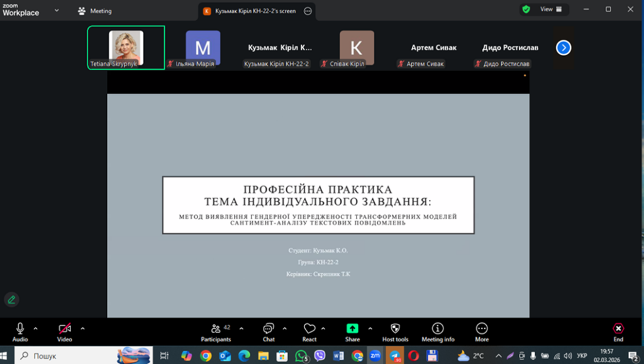Unmute the microphone with Audio button
The height and width of the screenshot is (364, 644).
[20, 329]
